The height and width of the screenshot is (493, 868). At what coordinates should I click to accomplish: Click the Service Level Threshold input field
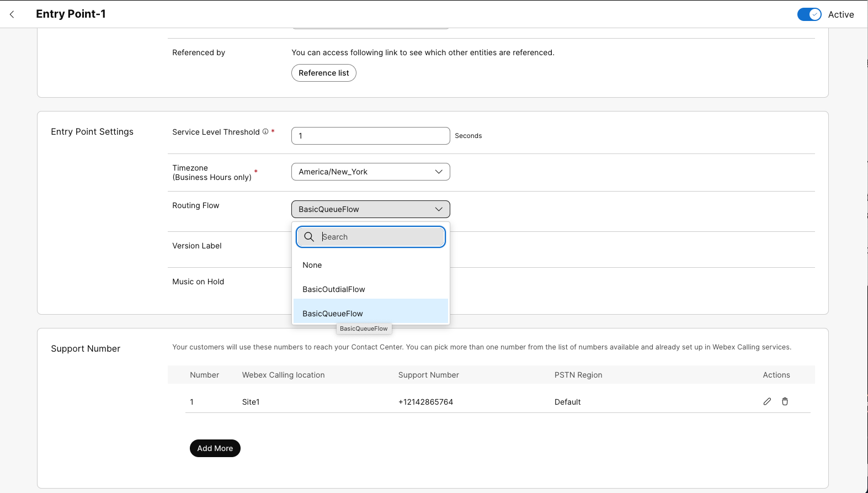(x=370, y=136)
